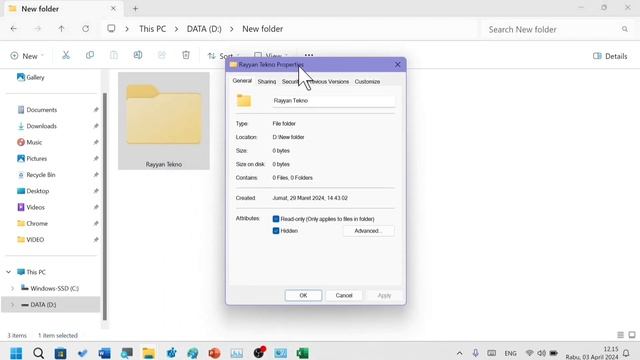Switch to the Sharing tab

tap(267, 82)
